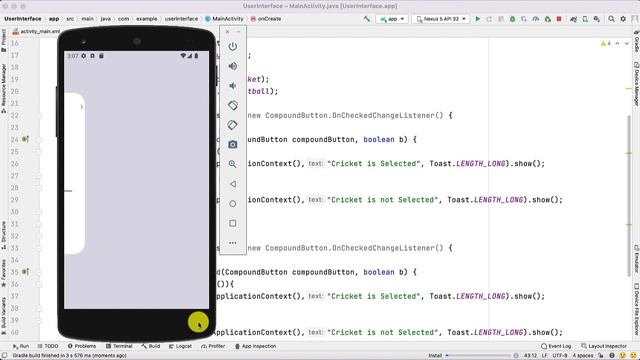
Task: Open the Project side panel
Action: click(x=4, y=40)
